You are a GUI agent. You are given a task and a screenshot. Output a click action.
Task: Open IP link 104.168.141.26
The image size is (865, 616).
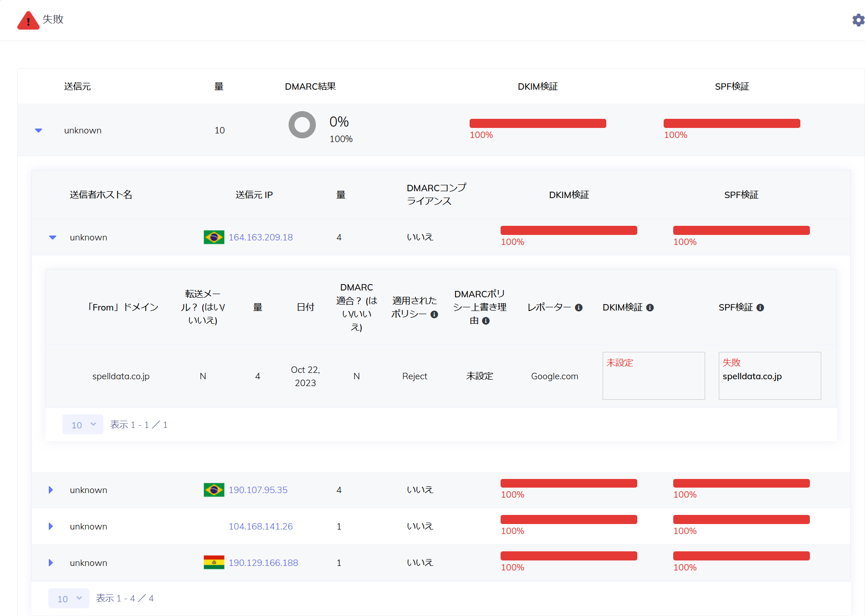(261, 526)
